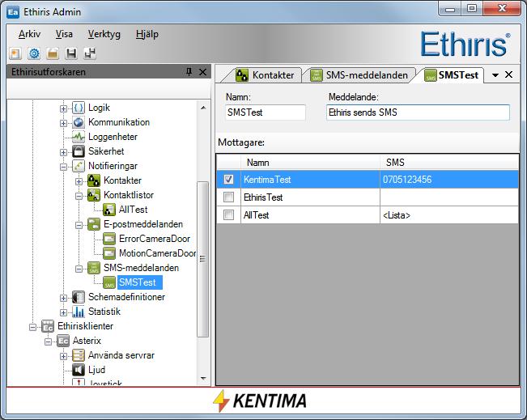Switch to the SMS-meddelanden tab
The height and width of the screenshot is (420, 527).
pos(359,75)
